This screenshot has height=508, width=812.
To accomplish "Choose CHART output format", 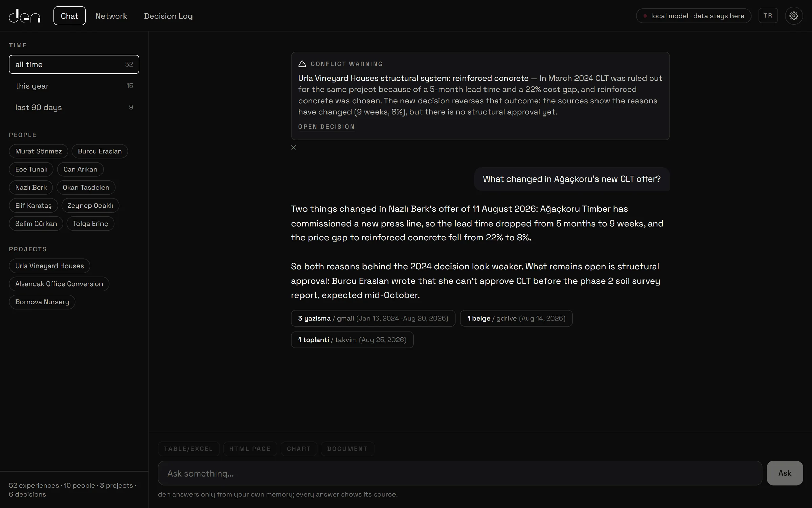I will 299,449.
